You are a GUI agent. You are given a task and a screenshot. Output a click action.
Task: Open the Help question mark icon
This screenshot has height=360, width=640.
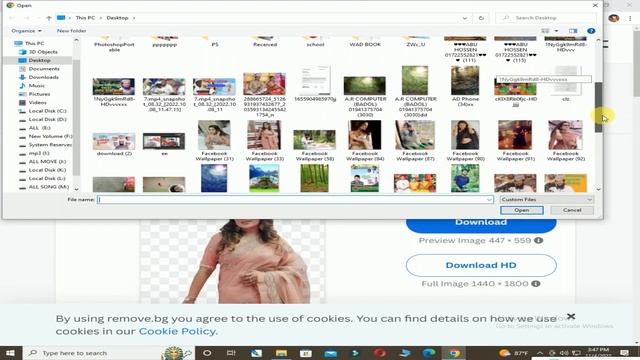pos(591,31)
